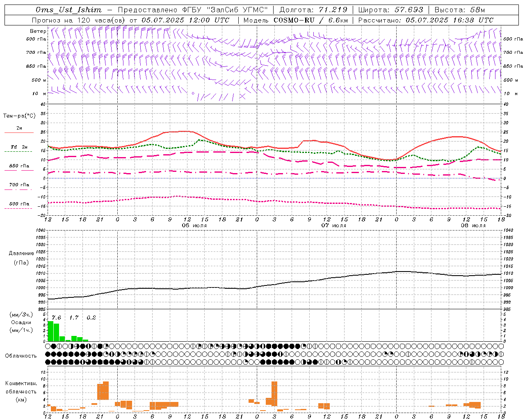Click the 500 м wind level label at right

click(511, 80)
